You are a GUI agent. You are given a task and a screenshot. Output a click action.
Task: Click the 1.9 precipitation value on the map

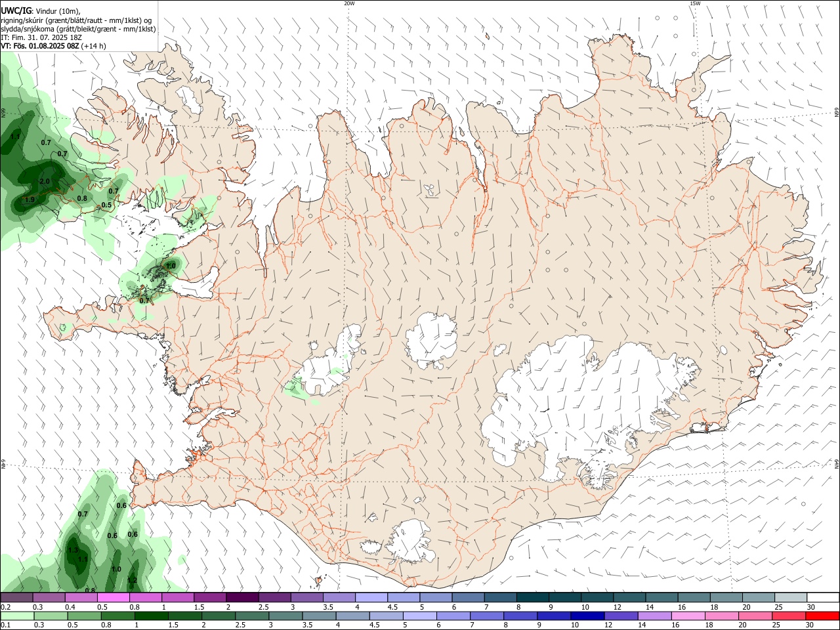[30, 199]
